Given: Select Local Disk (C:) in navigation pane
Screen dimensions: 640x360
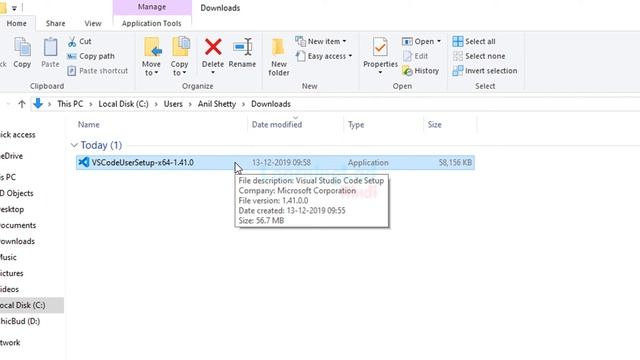Looking at the screenshot, I should [x=31, y=305].
